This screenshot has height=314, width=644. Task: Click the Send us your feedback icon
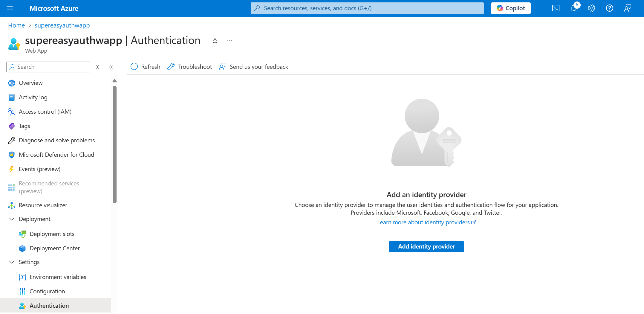(223, 67)
